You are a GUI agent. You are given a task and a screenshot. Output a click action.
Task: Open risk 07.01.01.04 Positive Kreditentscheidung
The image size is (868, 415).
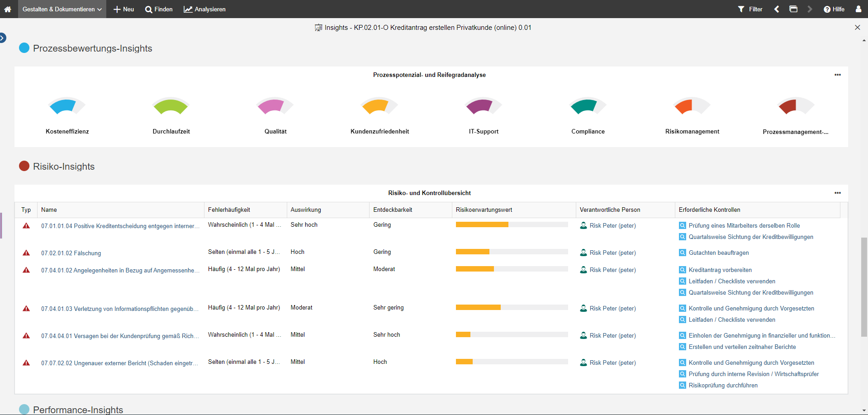coord(120,226)
